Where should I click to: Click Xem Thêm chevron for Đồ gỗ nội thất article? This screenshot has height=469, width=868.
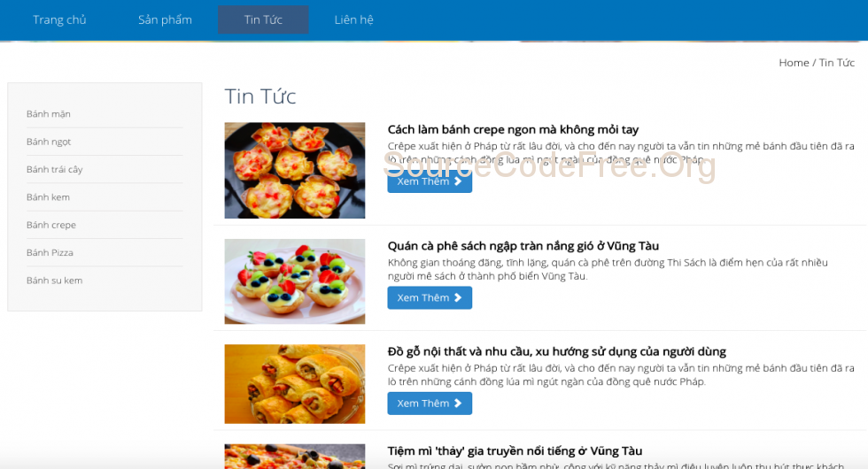(x=458, y=404)
